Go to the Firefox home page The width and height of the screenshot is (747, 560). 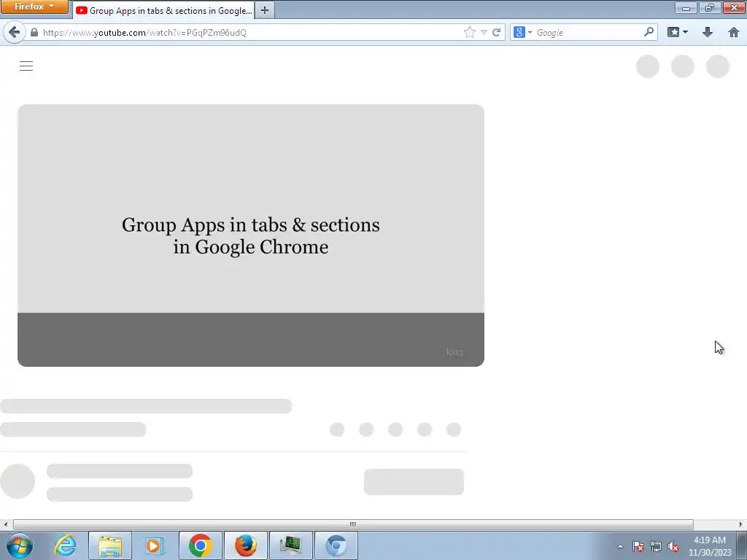click(x=734, y=32)
